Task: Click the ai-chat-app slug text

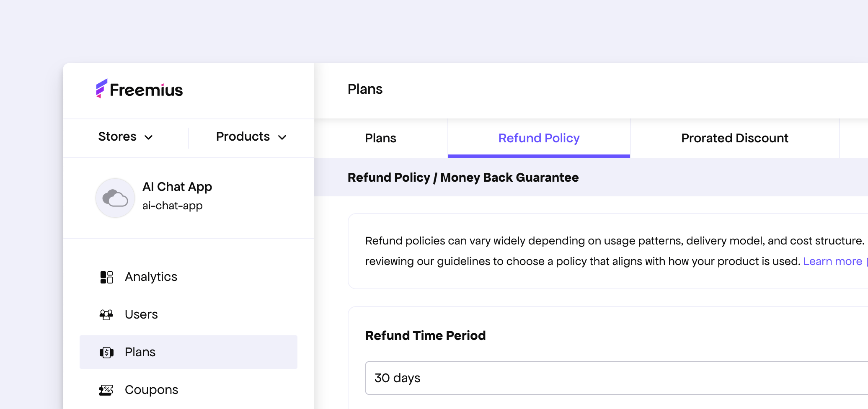Action: [173, 206]
